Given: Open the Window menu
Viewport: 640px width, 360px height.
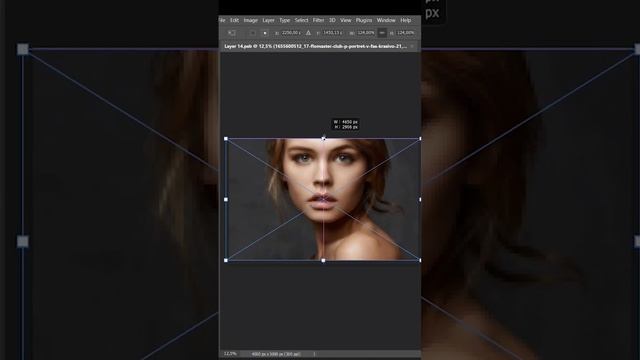Looking at the screenshot, I should (x=386, y=20).
